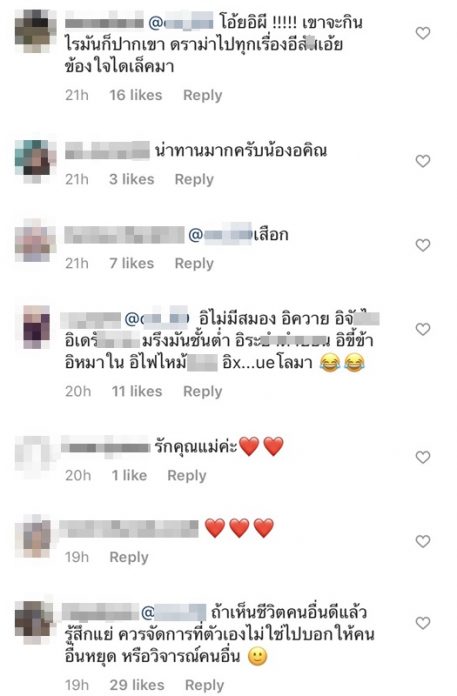
Task: Like the รักคุณแม่ค่ะ comment
Action: 423,457
